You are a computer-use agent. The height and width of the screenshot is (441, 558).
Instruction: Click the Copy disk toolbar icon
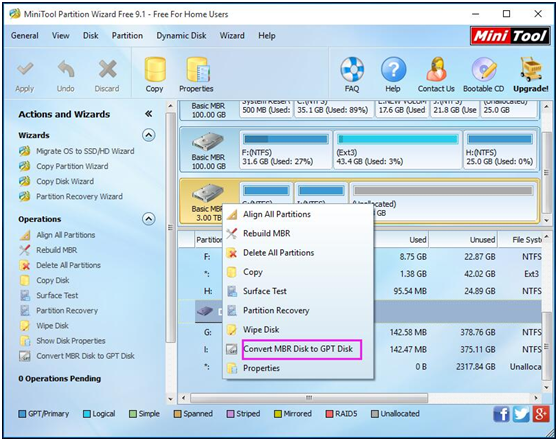click(155, 69)
